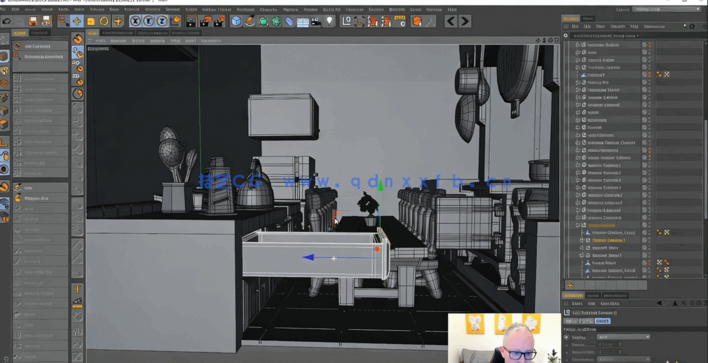Viewport: 708px width, 363px height.
Task: Select Texture mode checkered cube icon
Action: (x=4, y=70)
